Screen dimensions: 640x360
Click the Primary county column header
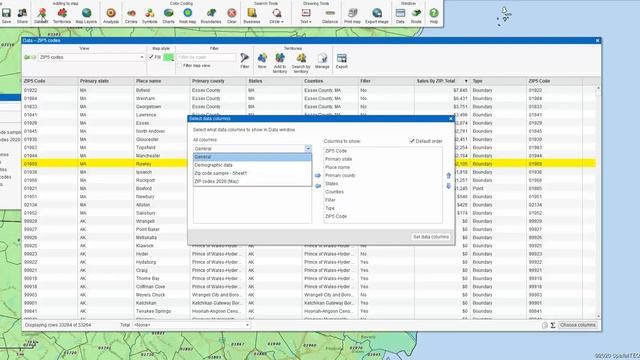(x=218, y=81)
